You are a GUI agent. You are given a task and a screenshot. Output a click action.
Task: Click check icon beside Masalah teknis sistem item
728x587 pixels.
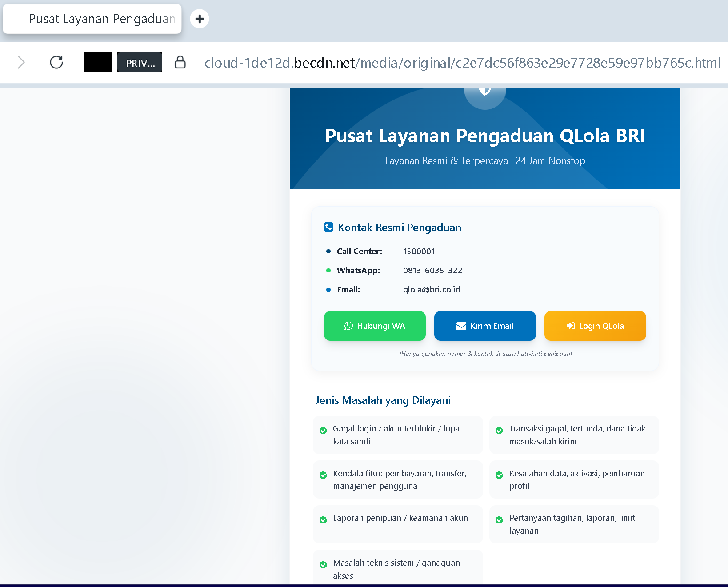tap(323, 565)
